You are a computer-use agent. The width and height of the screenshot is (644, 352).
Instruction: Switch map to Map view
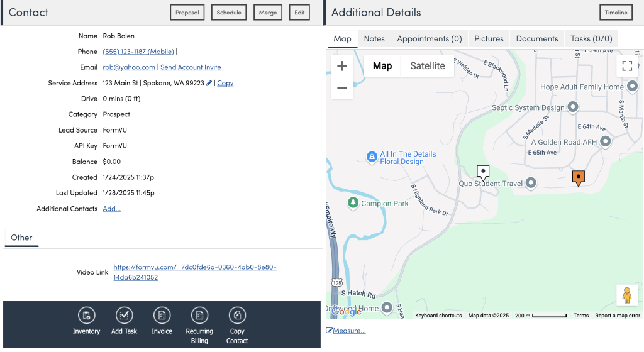382,66
